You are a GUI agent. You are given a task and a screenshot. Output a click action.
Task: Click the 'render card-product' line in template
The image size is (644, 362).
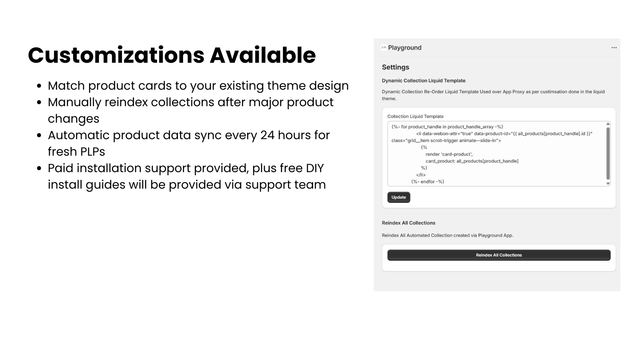(x=449, y=154)
